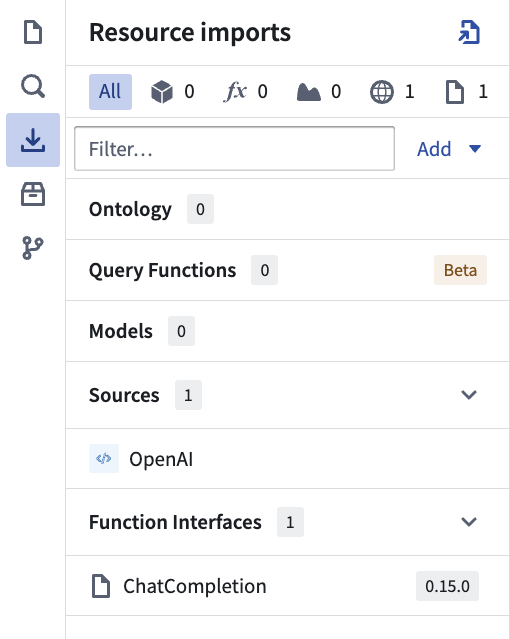Collapse the Sources section chevron
The height and width of the screenshot is (639, 510).
coord(469,395)
